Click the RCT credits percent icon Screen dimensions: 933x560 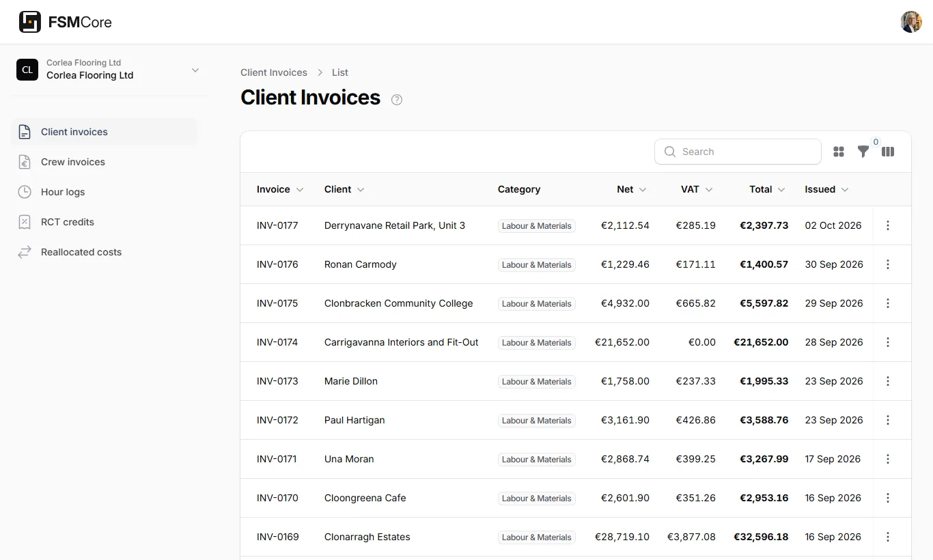pos(25,222)
